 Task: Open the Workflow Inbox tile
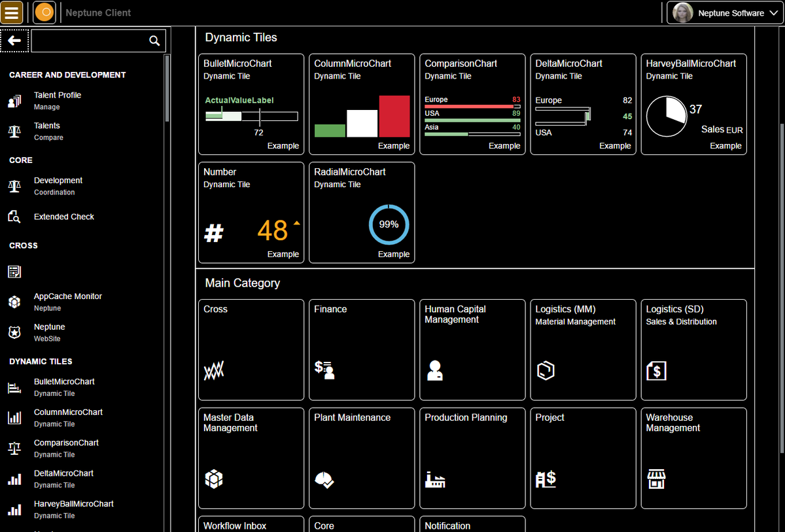[251, 525]
